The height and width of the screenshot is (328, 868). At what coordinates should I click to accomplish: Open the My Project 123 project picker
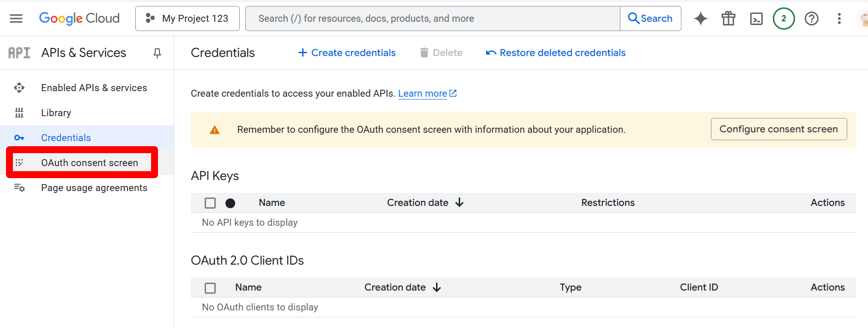tap(188, 19)
